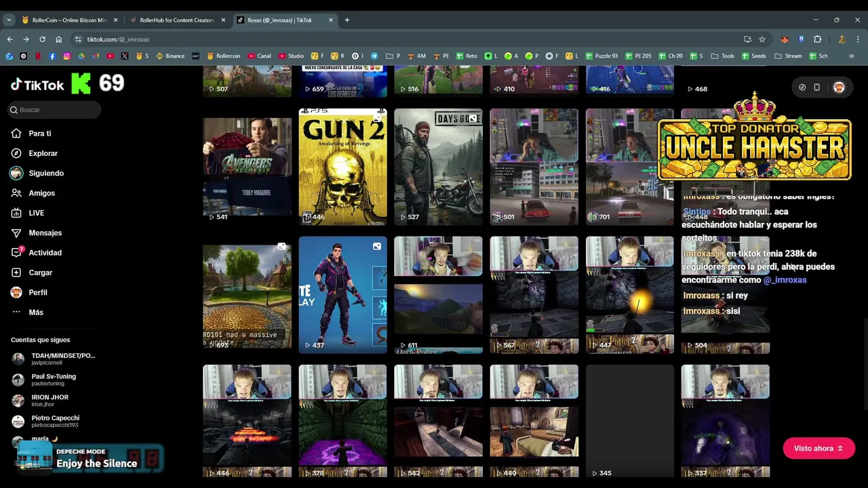Open followed account TDAH/MINDSET
The image size is (868, 488).
point(53,359)
